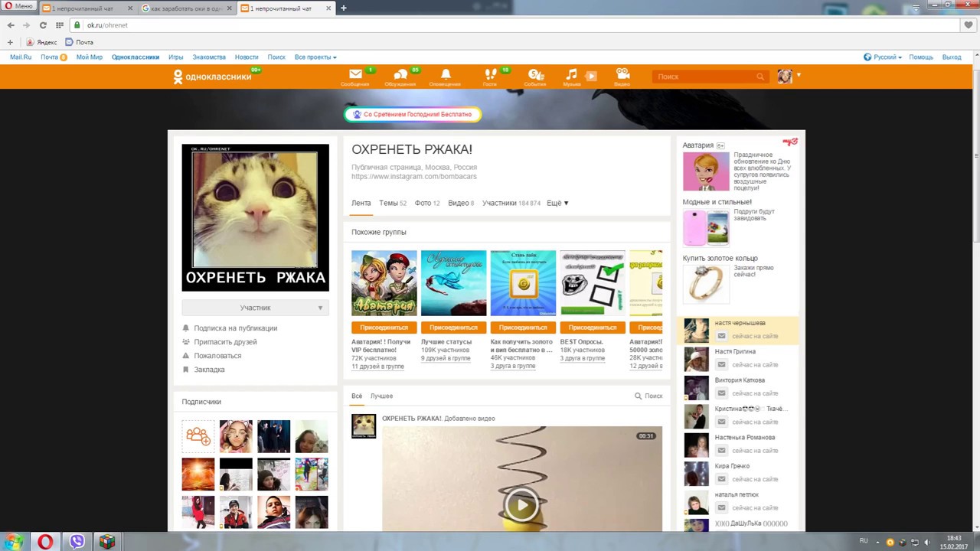980x551 pixels.
Task: Click Подписка на публикации
Action: click(235, 328)
